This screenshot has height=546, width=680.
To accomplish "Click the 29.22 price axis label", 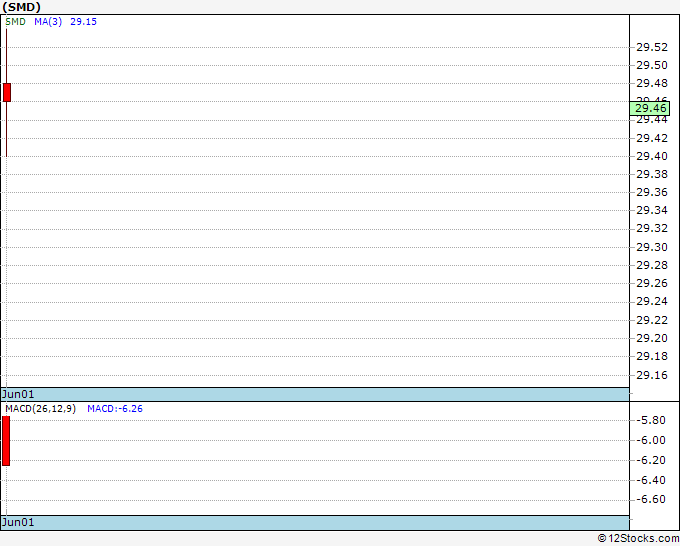I will (652, 320).
